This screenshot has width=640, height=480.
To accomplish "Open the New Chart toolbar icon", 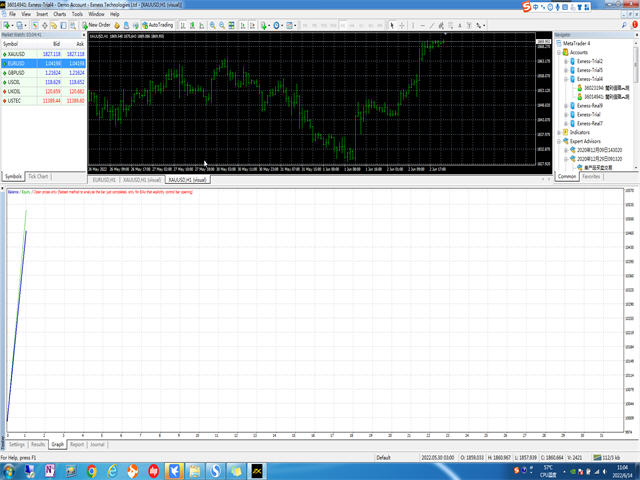I will 7,25.
